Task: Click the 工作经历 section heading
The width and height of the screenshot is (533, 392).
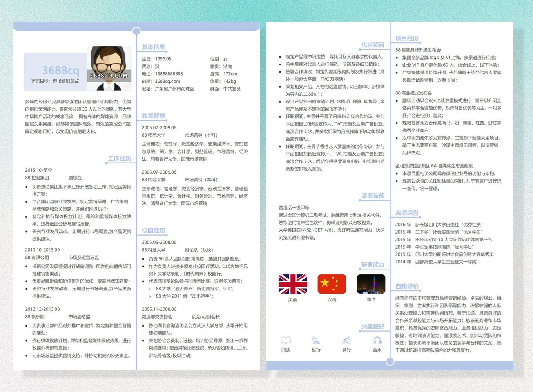Action: click(x=120, y=158)
